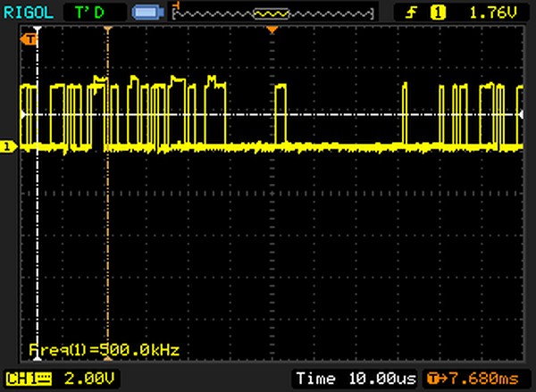The image size is (536, 392).
Task: Click the orange trigger position marker at top center
Action: pyautogui.click(x=273, y=31)
